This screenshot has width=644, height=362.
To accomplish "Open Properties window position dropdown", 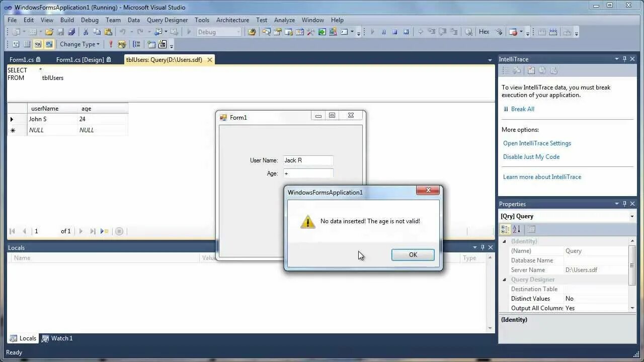I will (616, 204).
